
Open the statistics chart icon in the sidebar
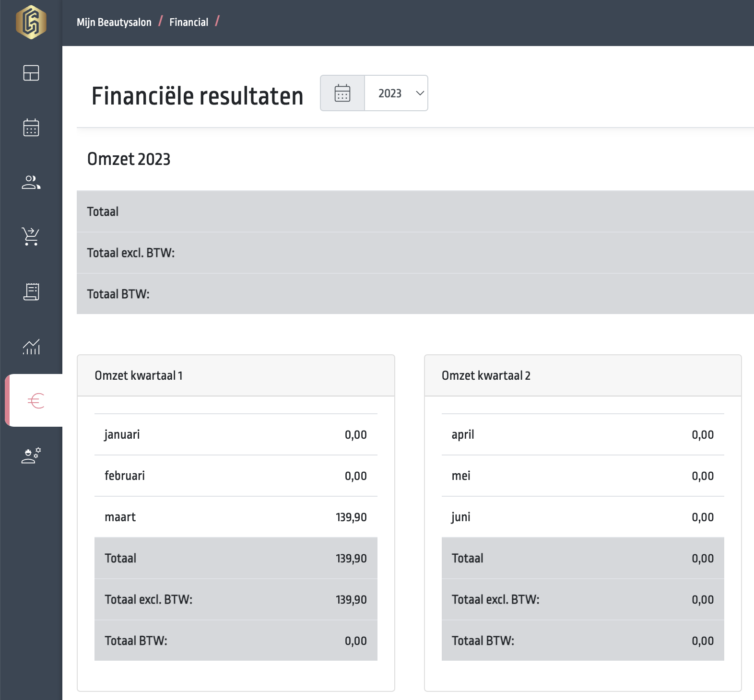(x=31, y=346)
